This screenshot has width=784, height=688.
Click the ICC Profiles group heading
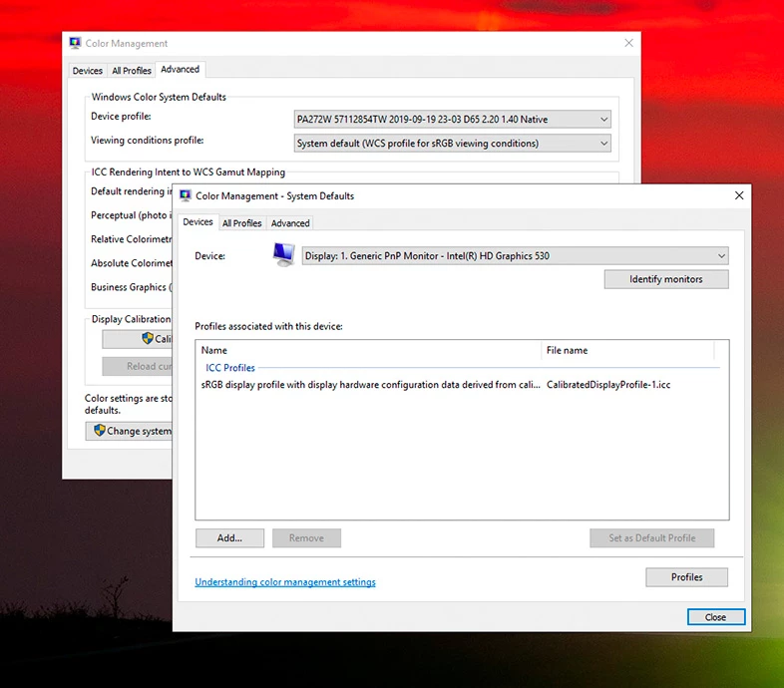230,368
